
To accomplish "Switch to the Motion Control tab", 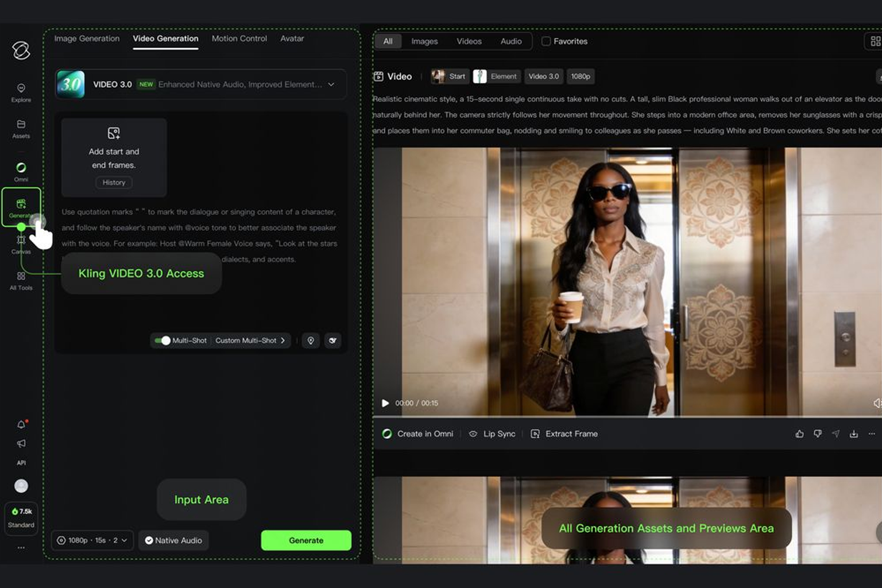I will pos(239,38).
